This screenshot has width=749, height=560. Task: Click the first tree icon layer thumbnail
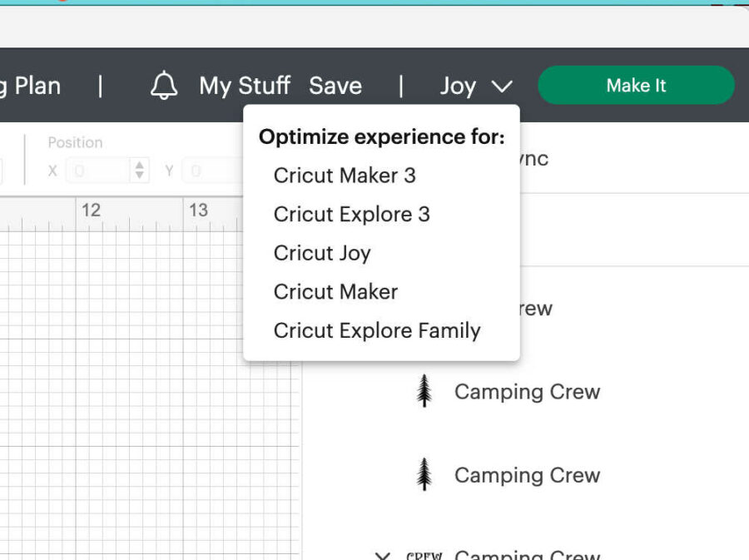pyautogui.click(x=424, y=391)
